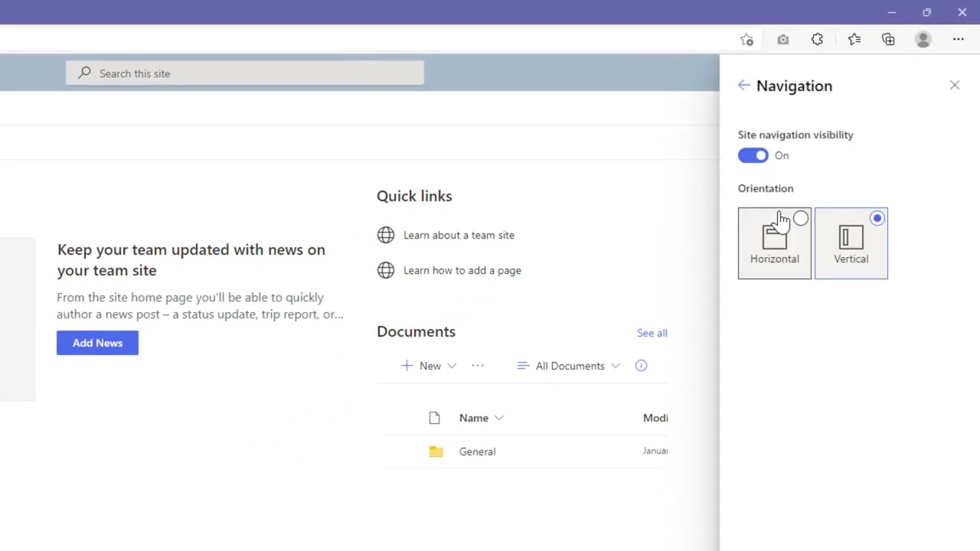
Task: Open the browser profile avatar
Action: 923,40
